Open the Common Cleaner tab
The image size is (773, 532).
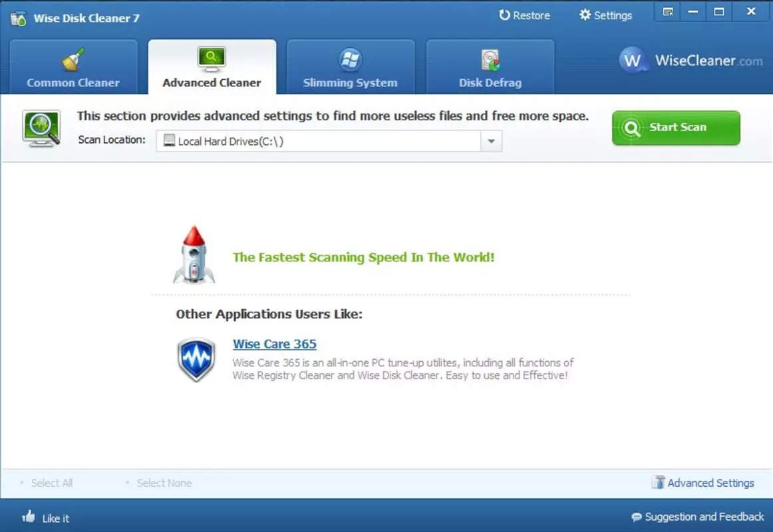pyautogui.click(x=73, y=67)
